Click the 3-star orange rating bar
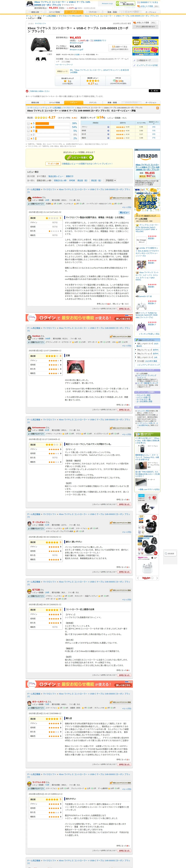The width and height of the screenshot is (186, 868). pos(37,131)
